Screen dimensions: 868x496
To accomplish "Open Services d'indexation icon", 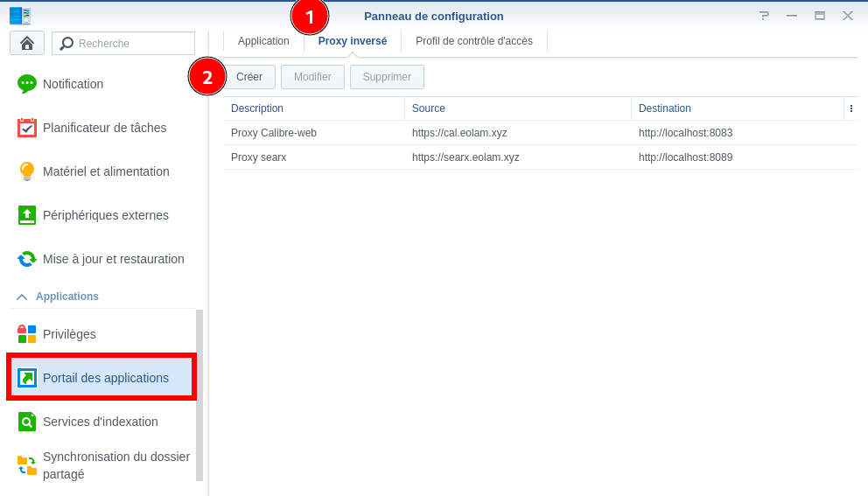I will point(27,422).
